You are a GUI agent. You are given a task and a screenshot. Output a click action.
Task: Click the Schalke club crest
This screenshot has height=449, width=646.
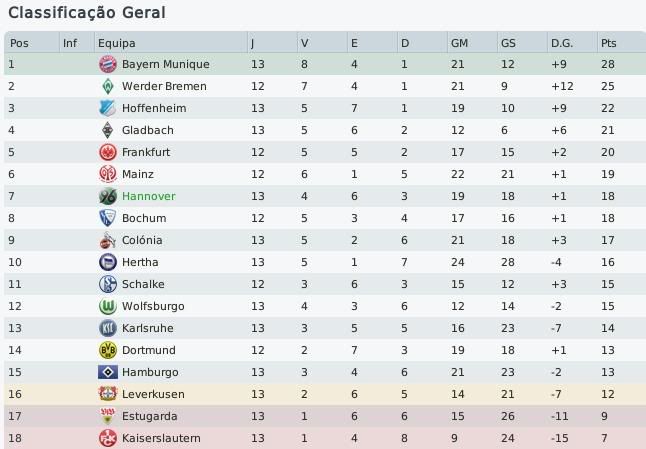tap(107, 284)
